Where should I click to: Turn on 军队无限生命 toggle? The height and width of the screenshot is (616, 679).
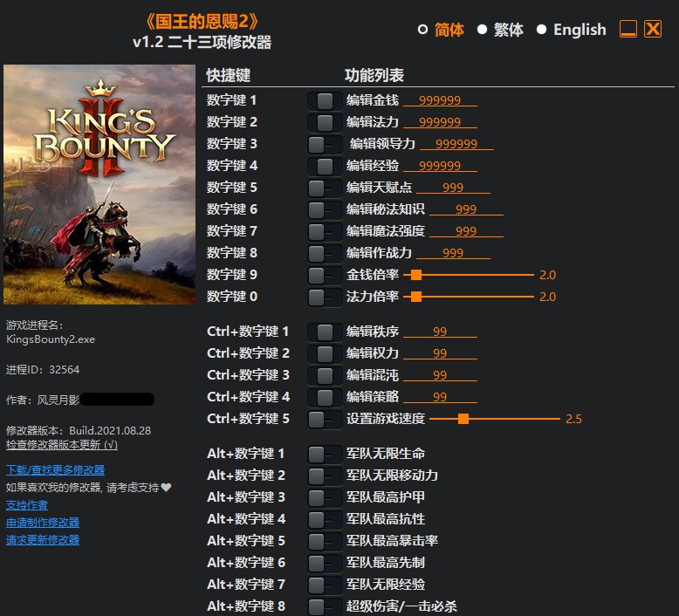coord(325,455)
